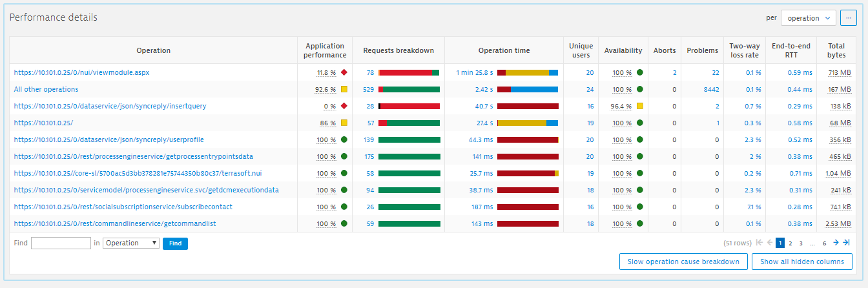Click the Find text input field
This screenshot has height=288, width=868.
61,243
